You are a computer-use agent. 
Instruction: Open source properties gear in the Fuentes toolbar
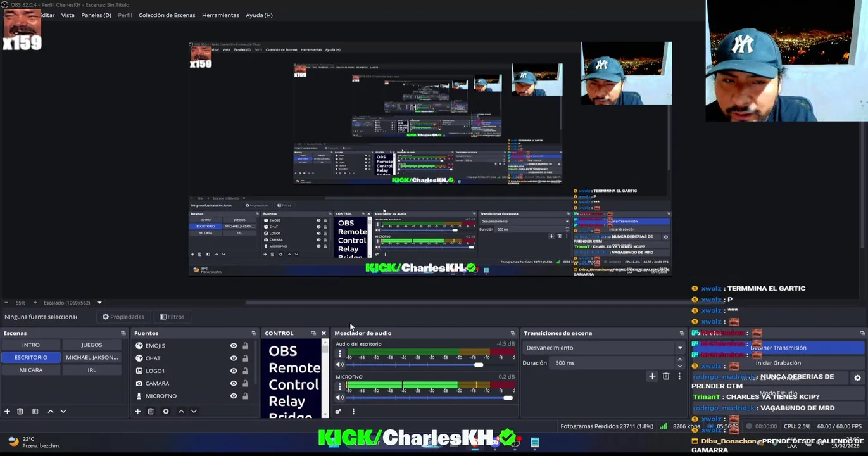(166, 411)
